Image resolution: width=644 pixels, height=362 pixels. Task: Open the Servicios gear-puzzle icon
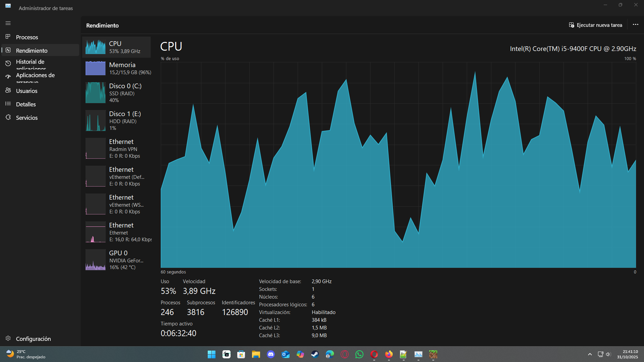point(8,117)
